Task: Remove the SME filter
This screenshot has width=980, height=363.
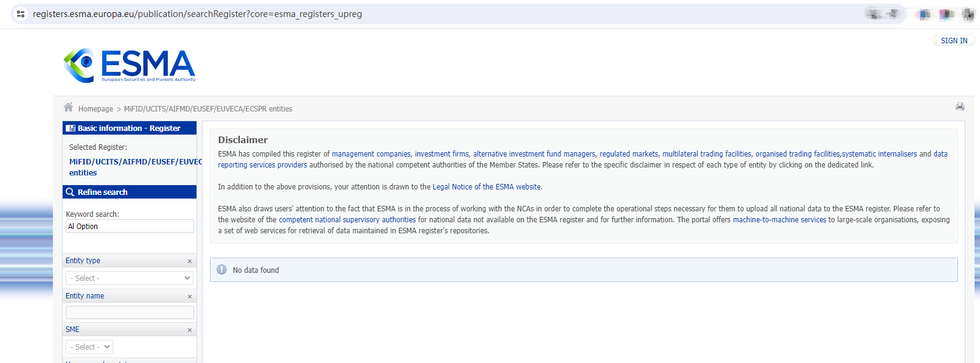Action: [x=190, y=330]
